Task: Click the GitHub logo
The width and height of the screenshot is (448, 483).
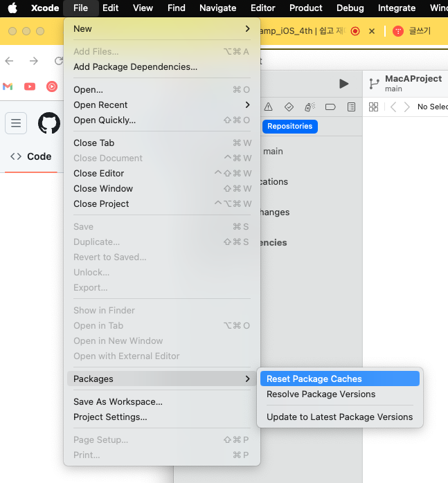Action: (49, 123)
